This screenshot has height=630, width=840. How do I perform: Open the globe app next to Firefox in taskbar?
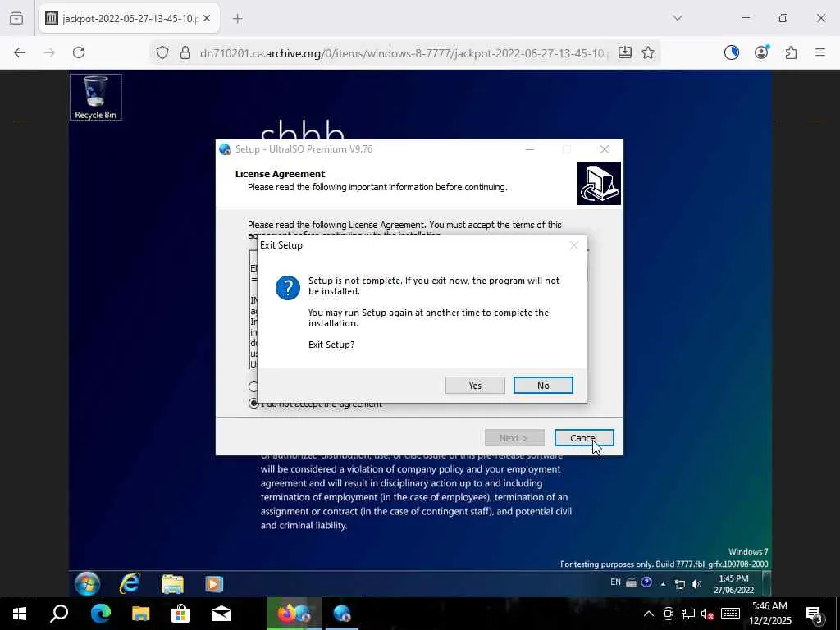(342, 614)
